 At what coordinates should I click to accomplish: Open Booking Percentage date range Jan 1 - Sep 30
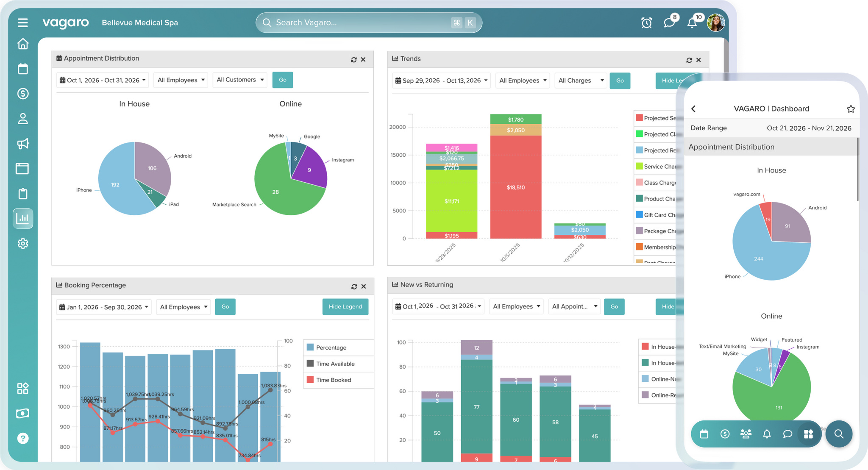coord(104,307)
